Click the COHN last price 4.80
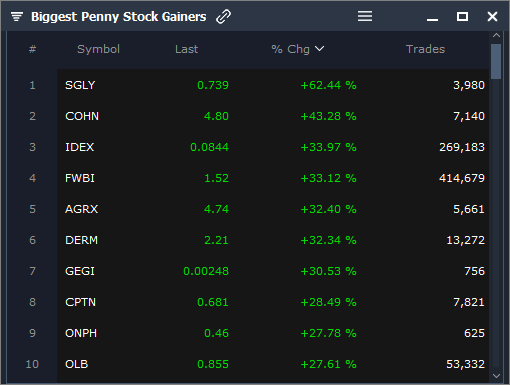The image size is (510, 385). (x=216, y=116)
